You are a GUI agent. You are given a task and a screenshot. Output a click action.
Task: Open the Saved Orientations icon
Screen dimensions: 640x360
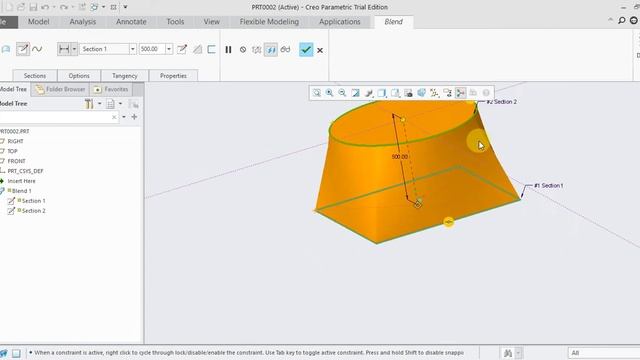395,93
